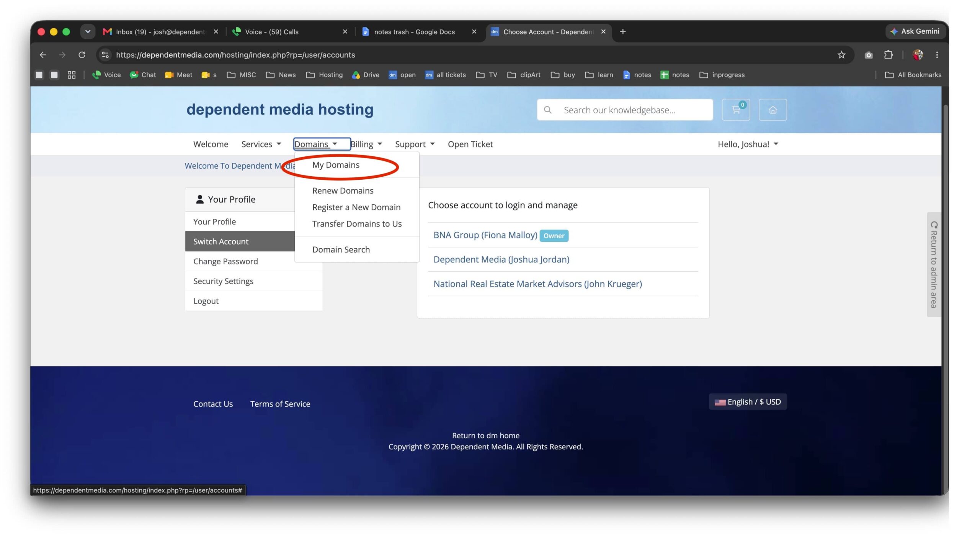
Task: Open the Hosting bookmarks folder
Action: (324, 75)
